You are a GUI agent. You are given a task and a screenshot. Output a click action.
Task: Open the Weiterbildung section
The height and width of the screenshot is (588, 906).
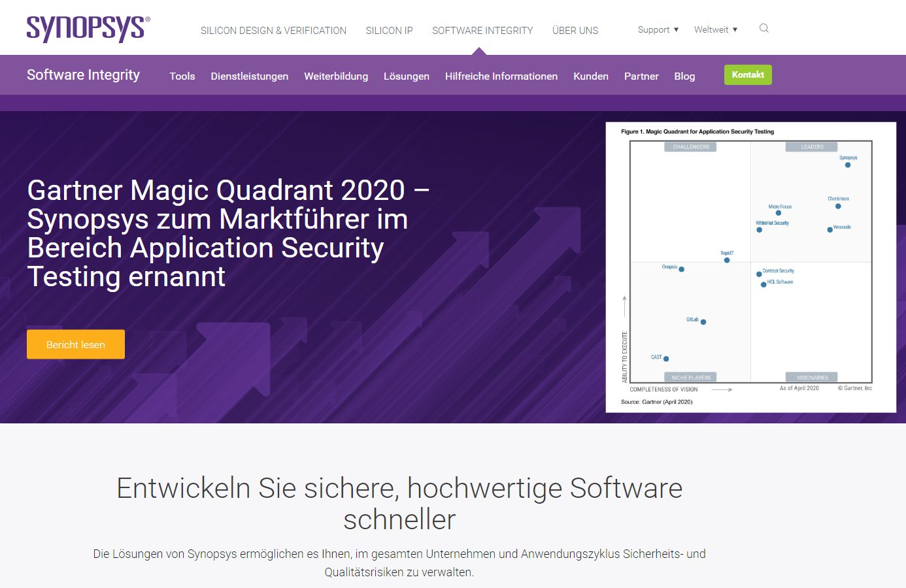(x=336, y=76)
